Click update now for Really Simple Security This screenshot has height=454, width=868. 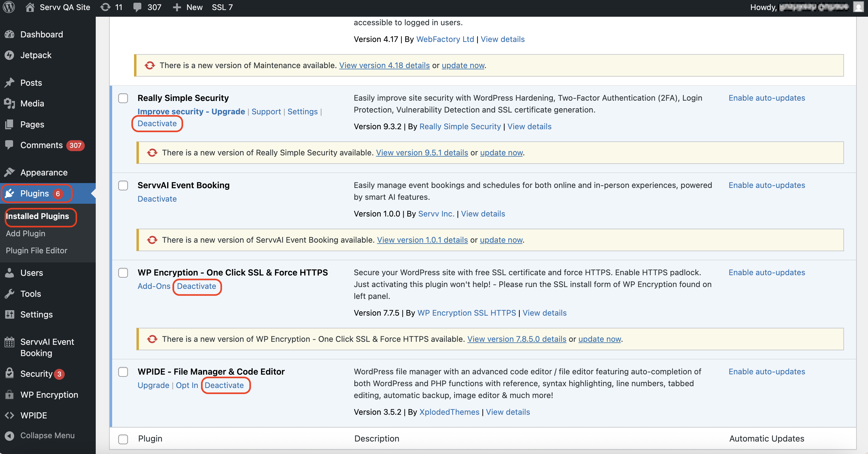pyautogui.click(x=501, y=153)
